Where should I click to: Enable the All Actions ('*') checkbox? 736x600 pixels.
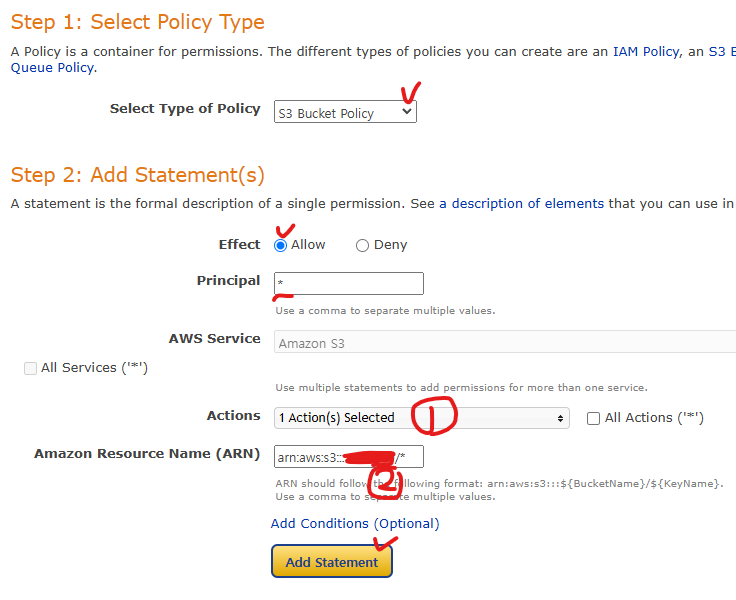coord(594,418)
